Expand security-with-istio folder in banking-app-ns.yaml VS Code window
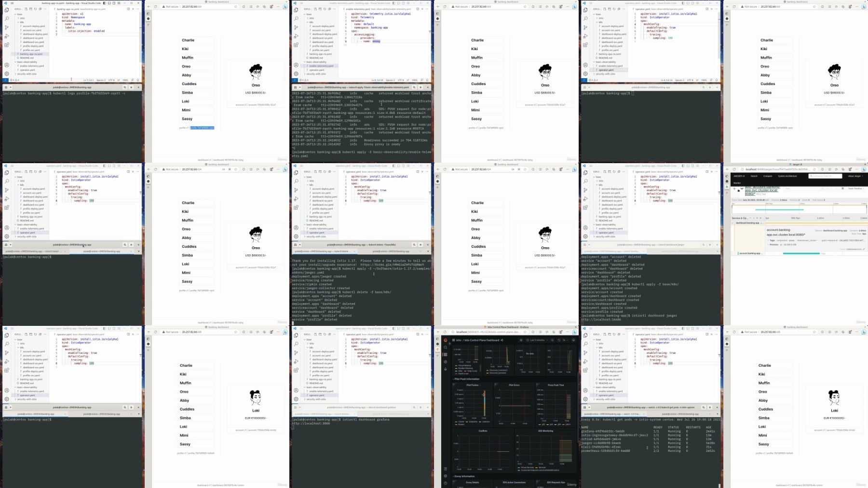This screenshot has height=488, width=868. pos(26,74)
